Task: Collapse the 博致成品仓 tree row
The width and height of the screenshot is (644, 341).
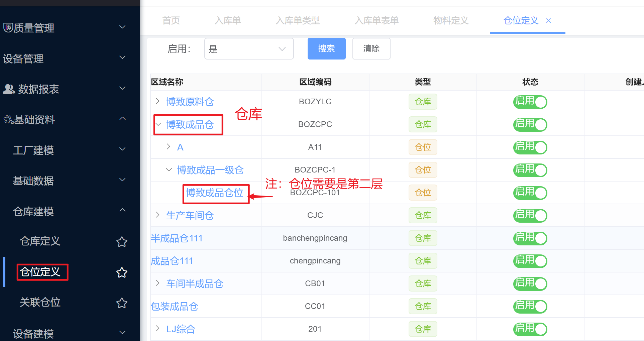Action: tap(158, 124)
